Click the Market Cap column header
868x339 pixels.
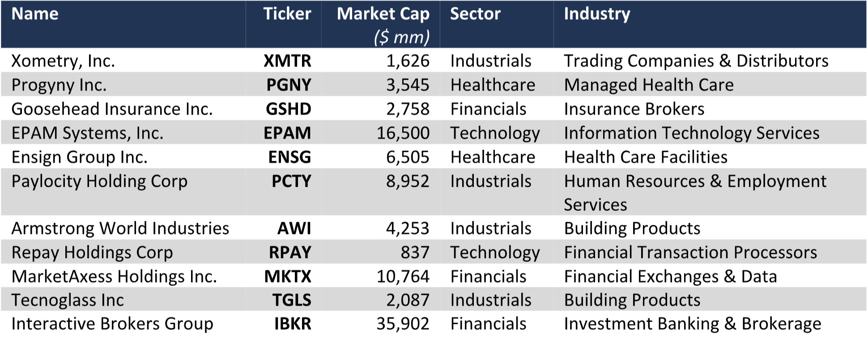pyautogui.click(x=383, y=14)
